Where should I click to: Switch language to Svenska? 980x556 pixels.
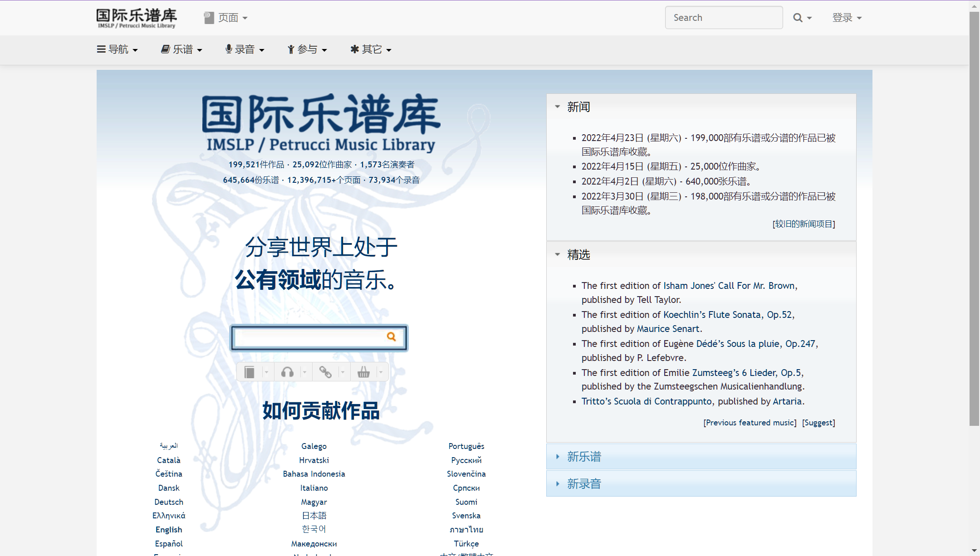point(466,516)
